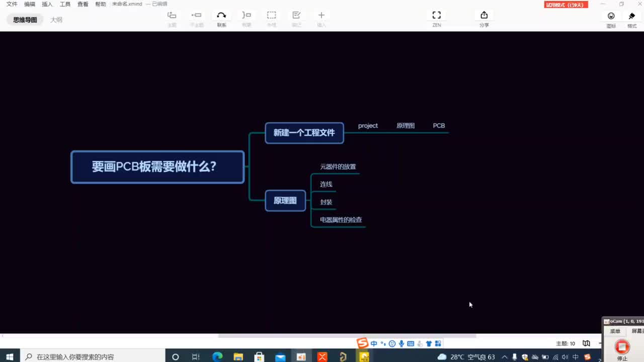Open Sogou soft keyboard icon

click(x=411, y=344)
